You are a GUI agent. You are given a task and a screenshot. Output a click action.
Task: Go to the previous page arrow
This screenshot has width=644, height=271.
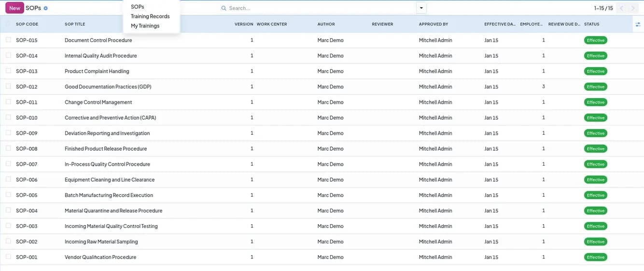(x=622, y=8)
